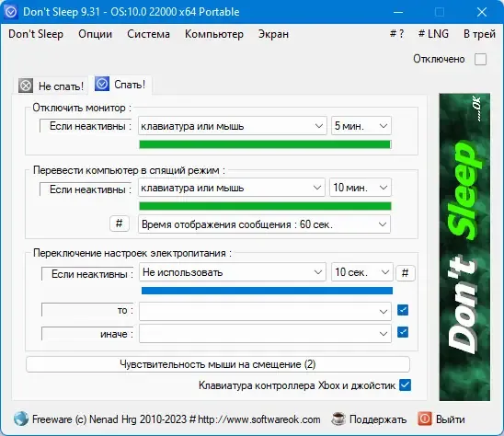Screen dimensions: 504x436
Task: Expand the empty 'то' power plan dropdown
Action: tap(265, 311)
